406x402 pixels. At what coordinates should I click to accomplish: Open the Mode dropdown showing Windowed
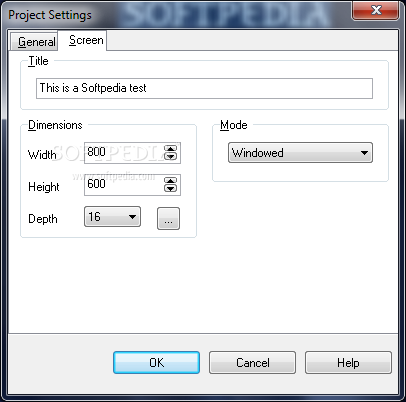[300, 153]
